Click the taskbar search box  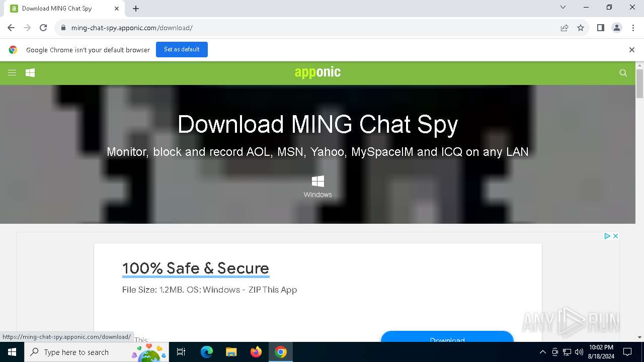pyautogui.click(x=97, y=352)
